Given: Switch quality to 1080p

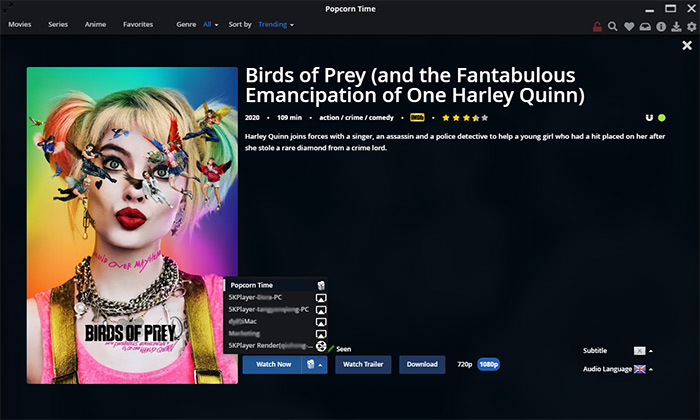Looking at the screenshot, I should click(x=488, y=365).
